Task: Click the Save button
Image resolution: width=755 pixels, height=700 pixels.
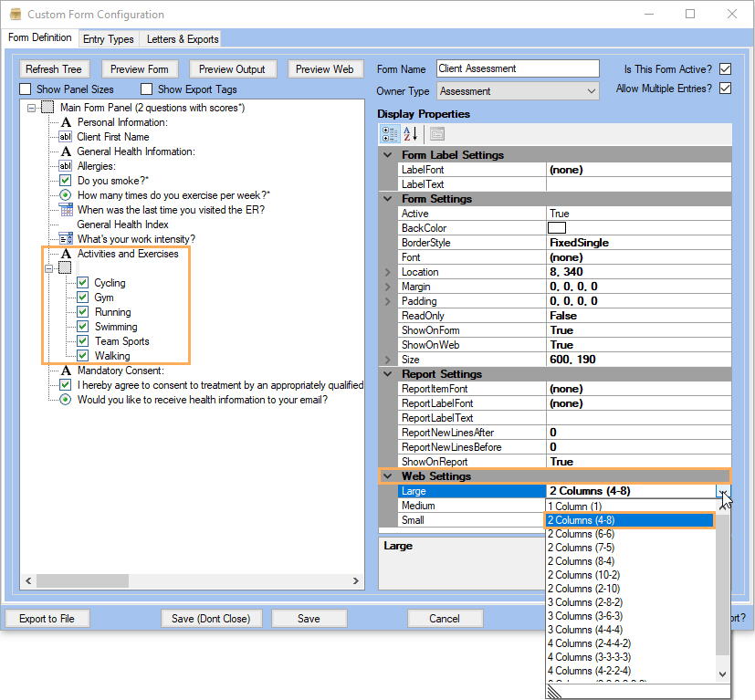Action: point(309,619)
